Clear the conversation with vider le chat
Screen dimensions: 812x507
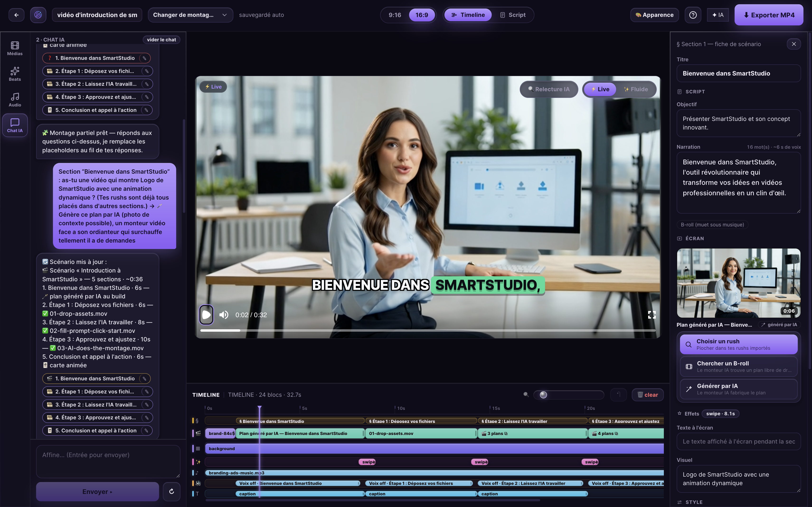click(161, 40)
